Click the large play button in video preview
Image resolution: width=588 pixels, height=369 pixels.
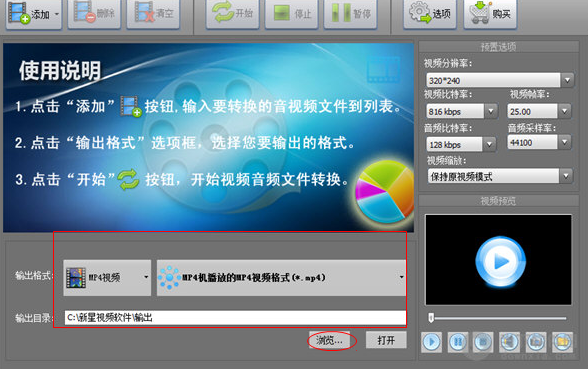click(500, 261)
